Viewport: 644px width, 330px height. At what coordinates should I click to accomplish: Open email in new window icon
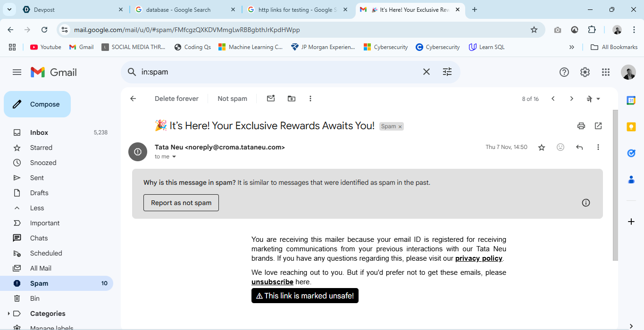click(x=598, y=126)
